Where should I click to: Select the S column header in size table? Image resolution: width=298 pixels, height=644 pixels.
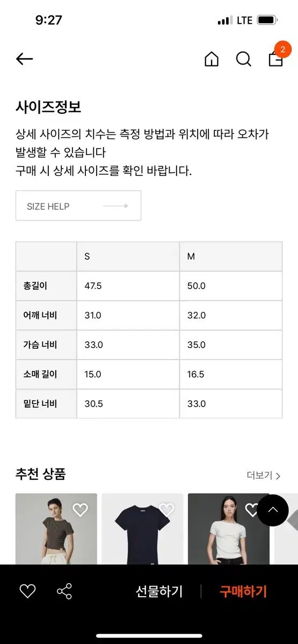[128, 257]
